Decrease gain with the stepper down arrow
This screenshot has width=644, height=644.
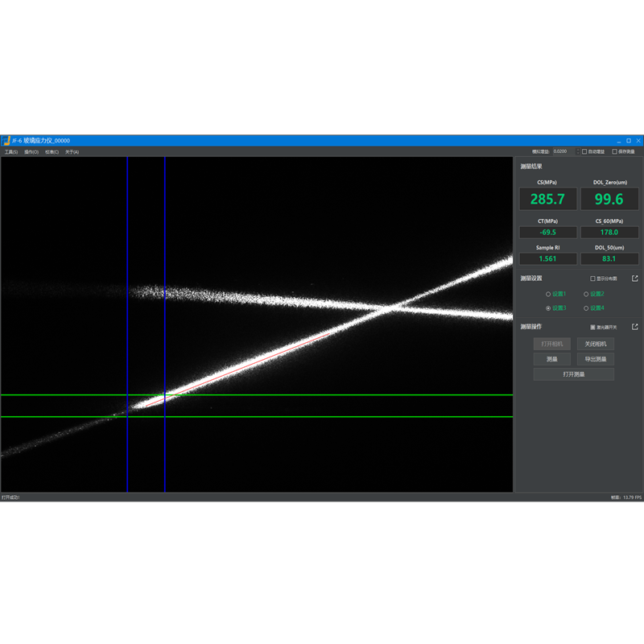578,153
